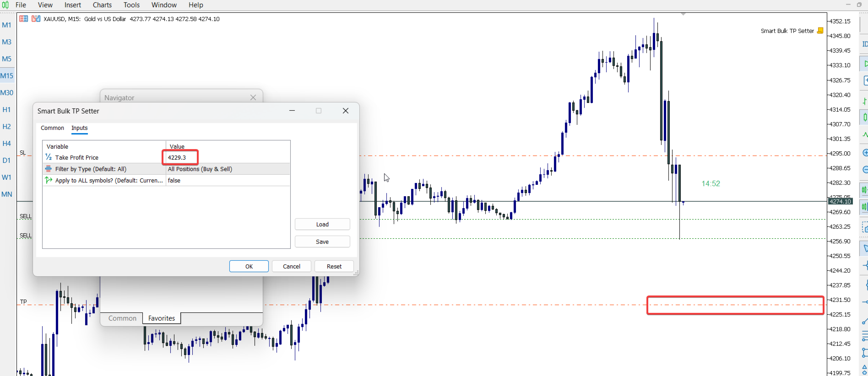Select the line chart icon in right toolbar
The width and height of the screenshot is (868, 376).
tap(865, 135)
